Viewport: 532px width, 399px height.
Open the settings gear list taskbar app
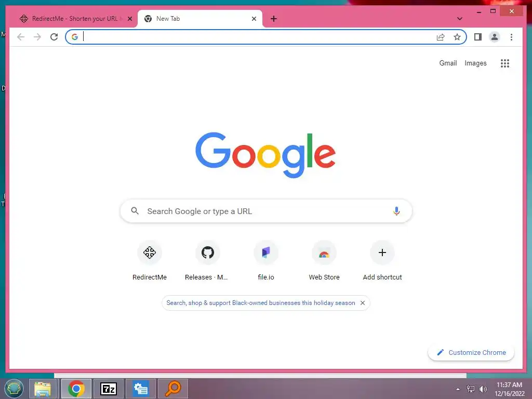141,389
